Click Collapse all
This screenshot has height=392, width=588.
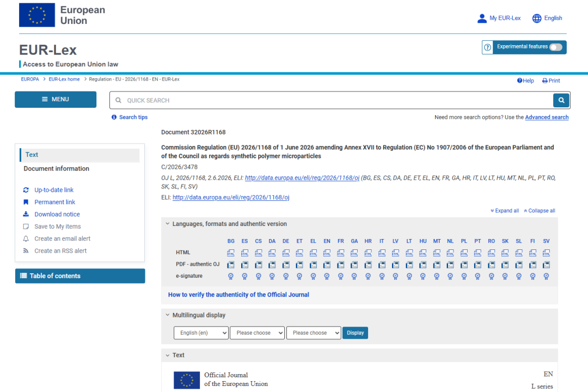coord(540,211)
